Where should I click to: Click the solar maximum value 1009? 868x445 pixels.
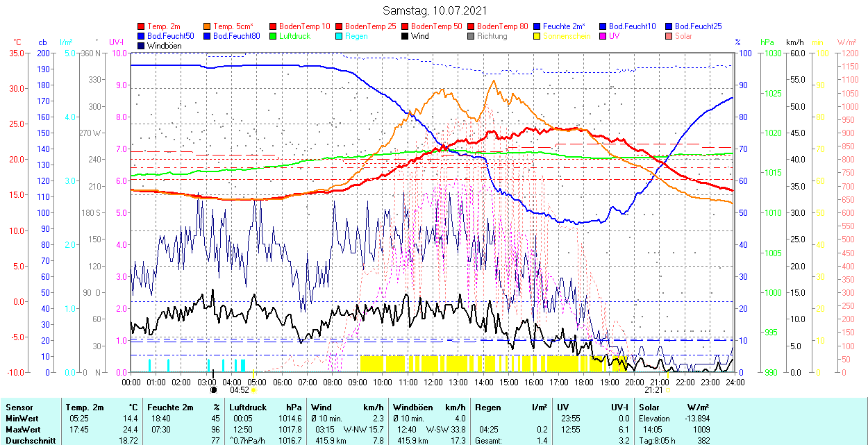pyautogui.click(x=701, y=430)
